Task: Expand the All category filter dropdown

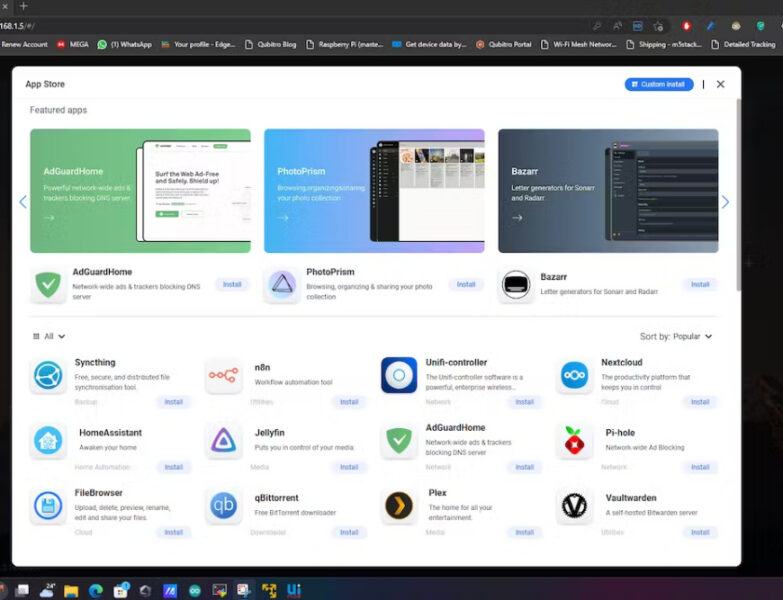Action: pos(49,337)
